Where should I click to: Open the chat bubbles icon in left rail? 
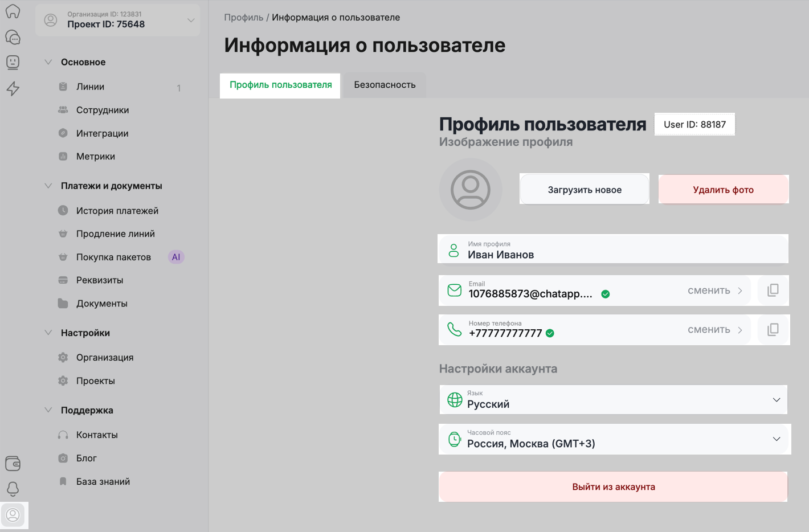coord(13,37)
